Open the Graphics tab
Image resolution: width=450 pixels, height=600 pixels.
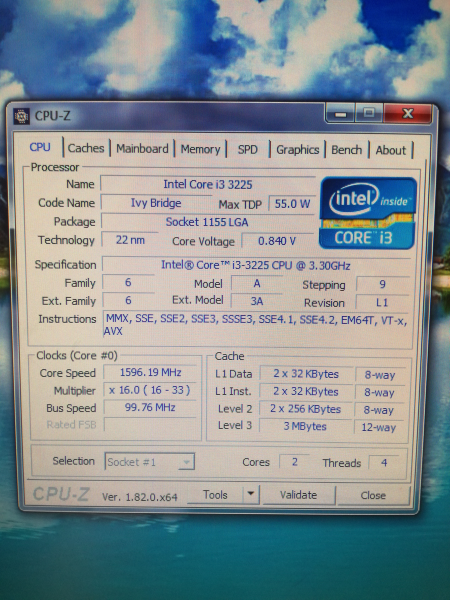pos(297,150)
